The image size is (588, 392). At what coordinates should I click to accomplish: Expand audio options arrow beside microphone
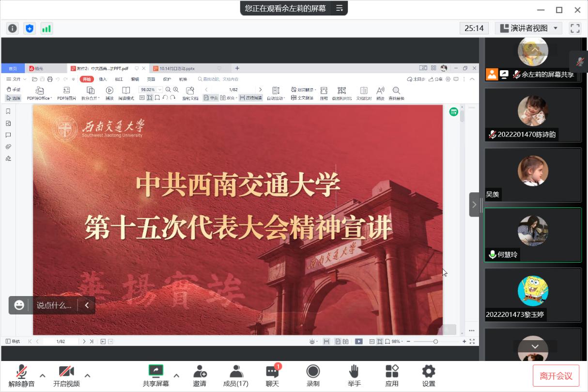tap(43, 376)
